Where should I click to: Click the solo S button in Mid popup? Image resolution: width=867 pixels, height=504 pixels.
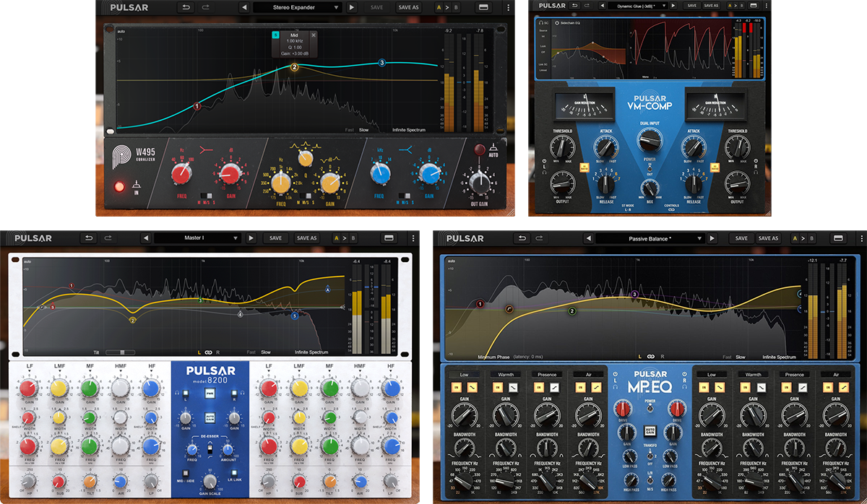[x=275, y=35]
